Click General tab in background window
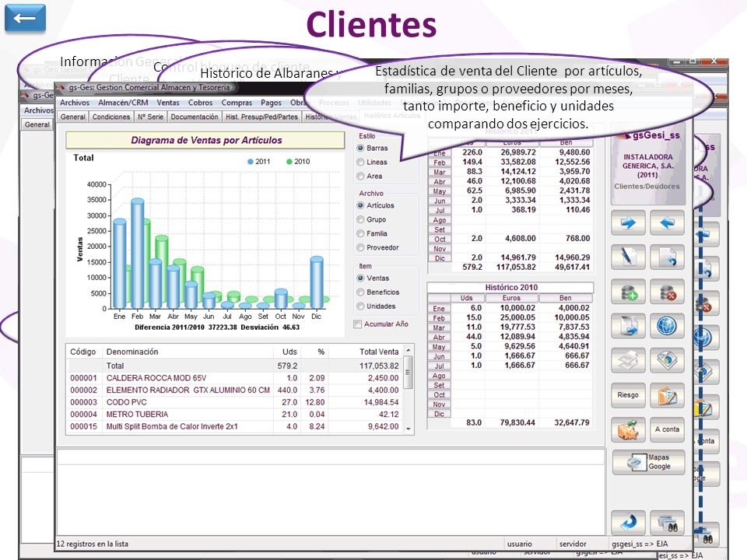Image resolution: width=747 pixels, height=560 pixels. pyautogui.click(x=37, y=124)
